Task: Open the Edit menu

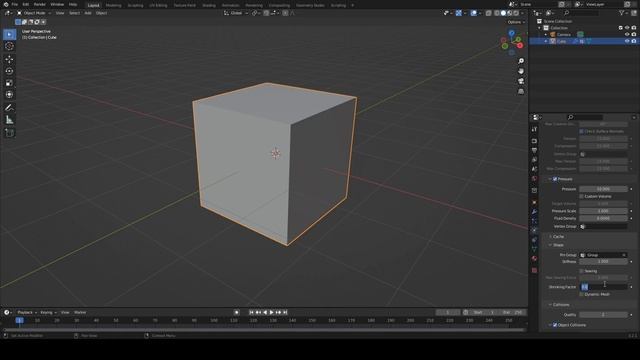Action: tap(26, 4)
